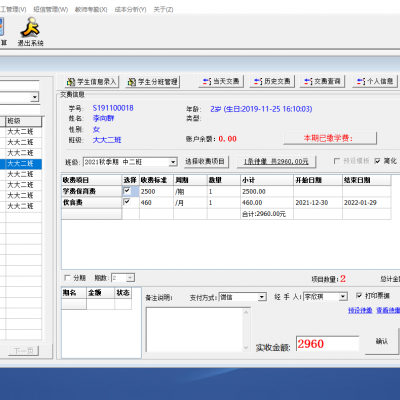Open 学生信息录入 student info entry
Viewport: 400px width, 400px height.
pos(92,82)
